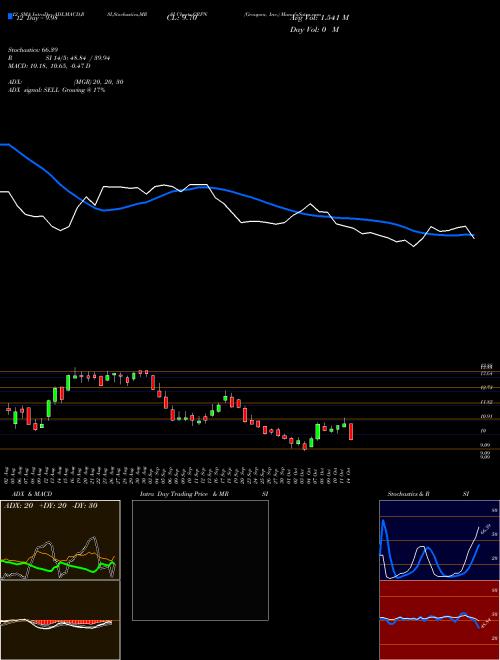Open the blue Stochastics mini chart
The height and width of the screenshot is (660, 500).
click(x=439, y=540)
